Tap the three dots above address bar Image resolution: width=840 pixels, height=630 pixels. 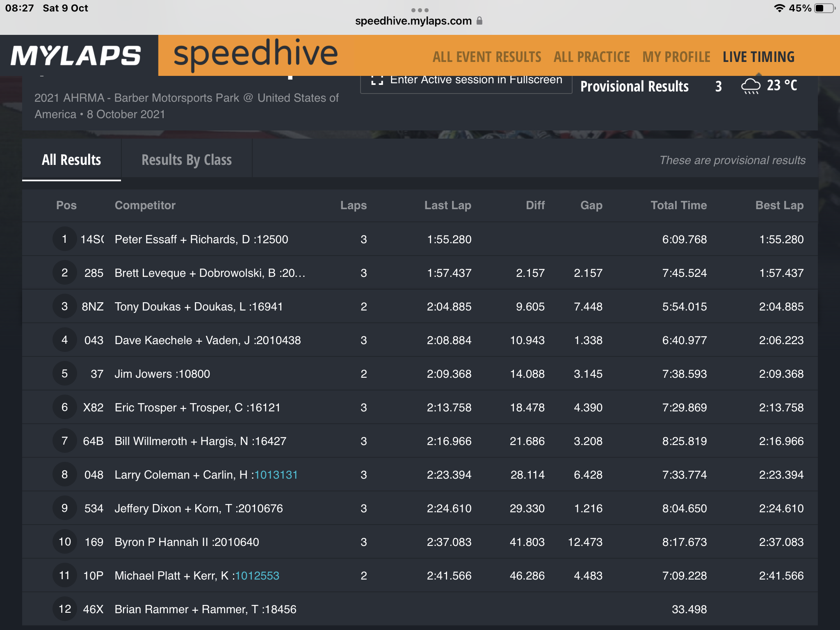[420, 10]
